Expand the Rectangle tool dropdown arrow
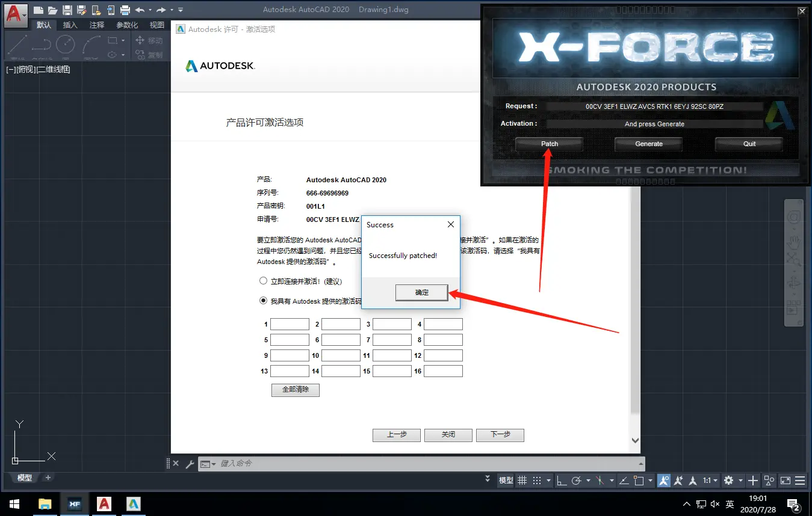The image size is (812, 516). (123, 40)
